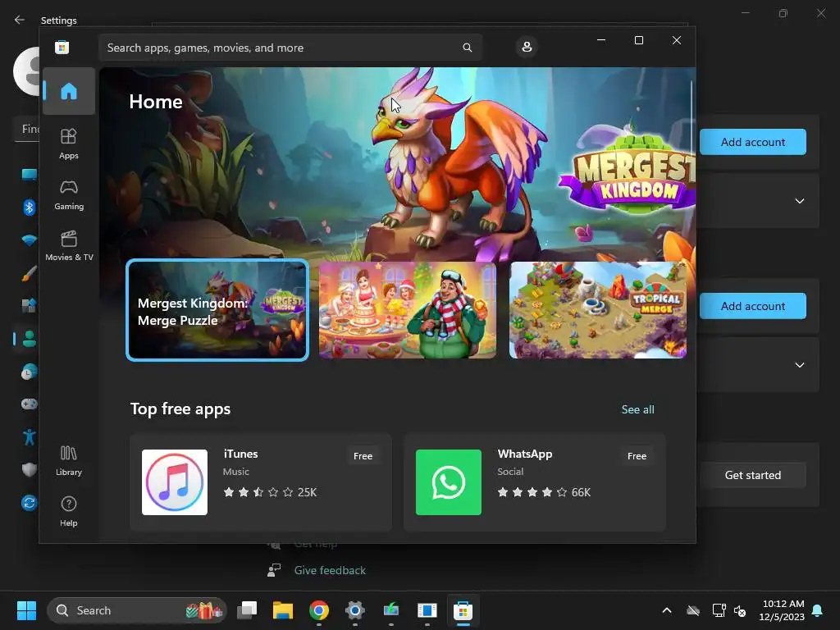The image size is (840, 630).
Task: Select the cooking game banner thumbnail
Action: (408, 310)
